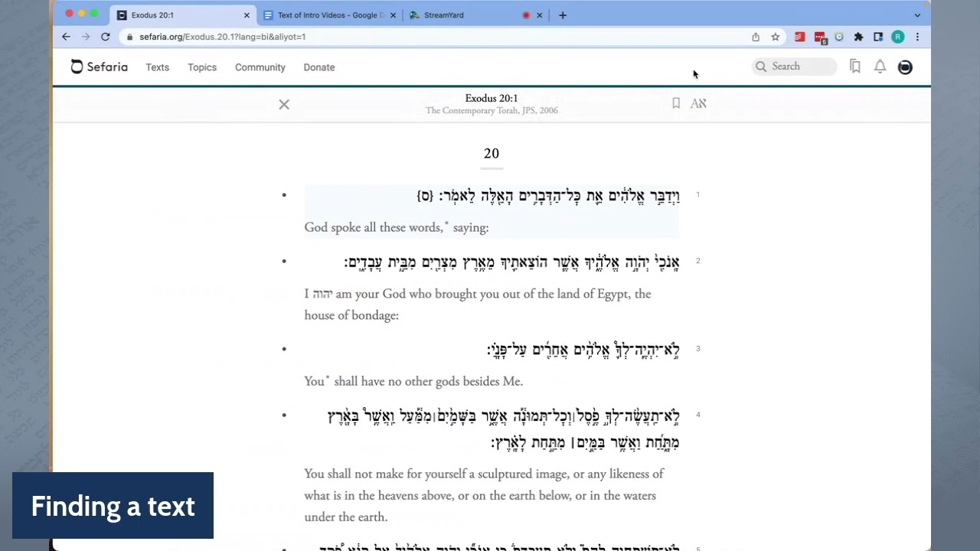Open the notifications bell
This screenshot has width=980, height=551.
tap(880, 67)
